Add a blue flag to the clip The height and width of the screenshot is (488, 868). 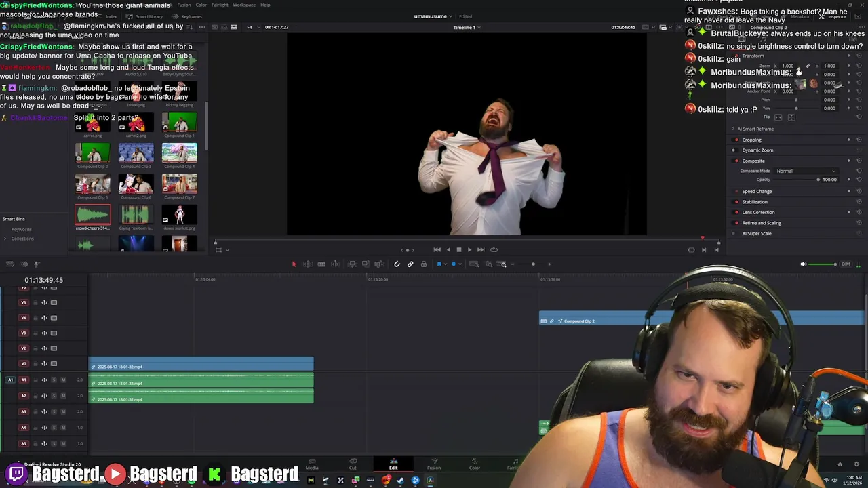coord(439,264)
